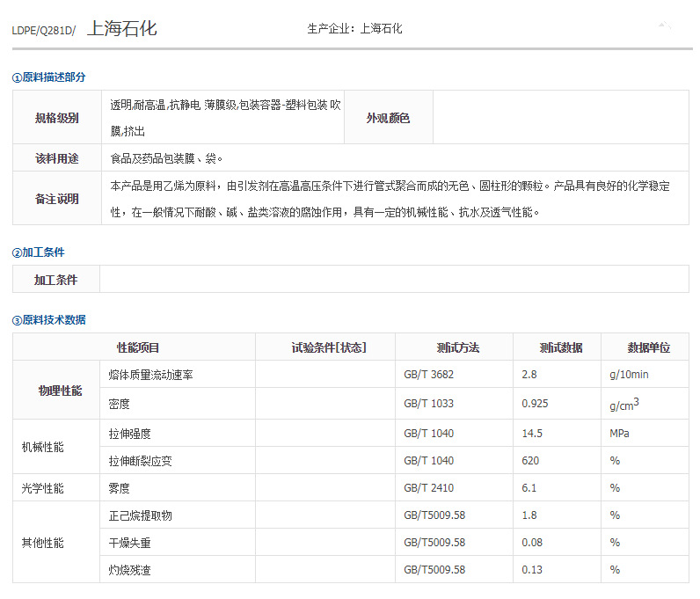This screenshot has width=700, height=599.
Task: Click the 规格级别 label cell
Action: 57,118
